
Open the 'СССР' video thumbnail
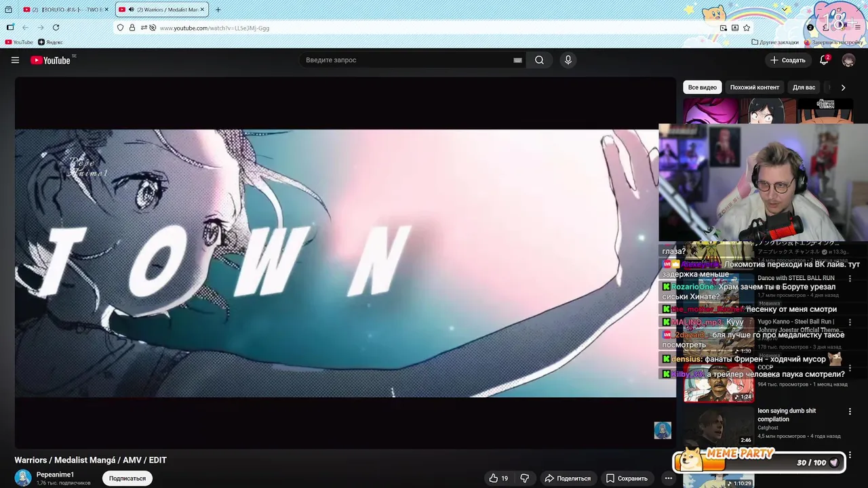719,382
